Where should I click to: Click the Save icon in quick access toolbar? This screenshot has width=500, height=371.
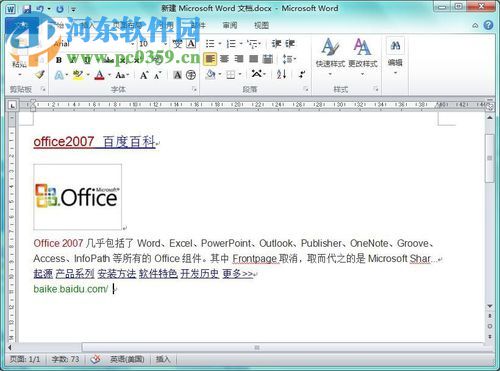click(x=27, y=9)
